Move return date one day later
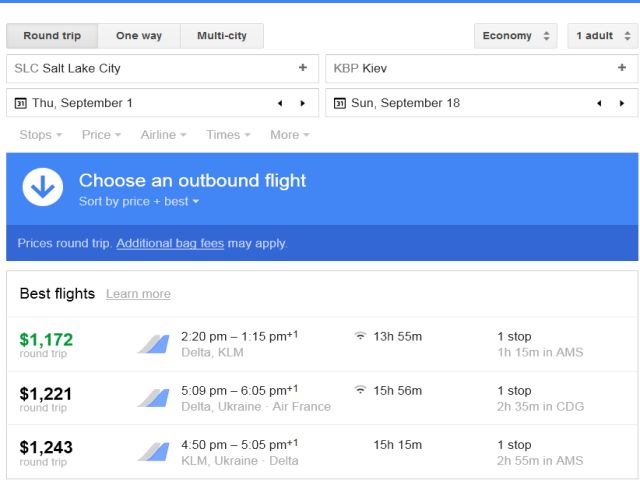The image size is (640, 480). (622, 103)
